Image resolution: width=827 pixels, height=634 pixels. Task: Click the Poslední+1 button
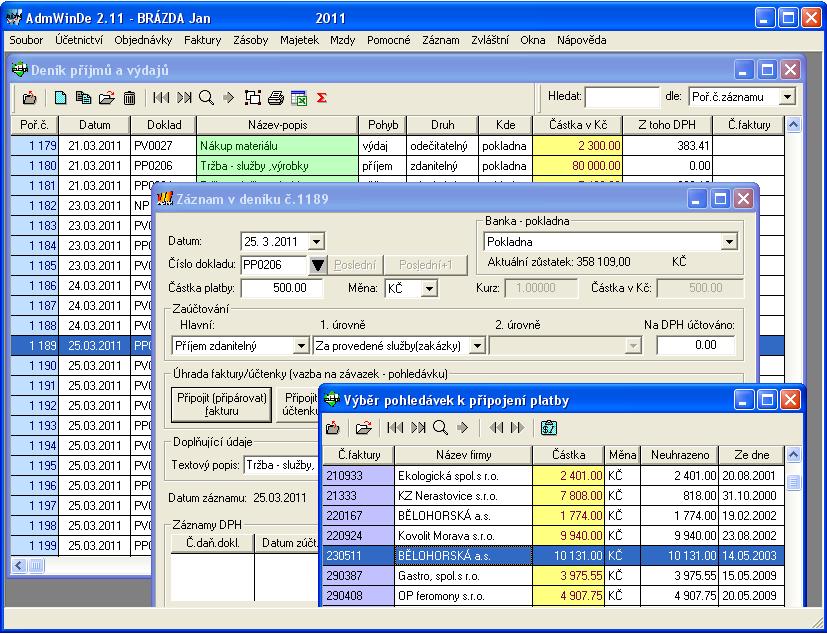426,265
